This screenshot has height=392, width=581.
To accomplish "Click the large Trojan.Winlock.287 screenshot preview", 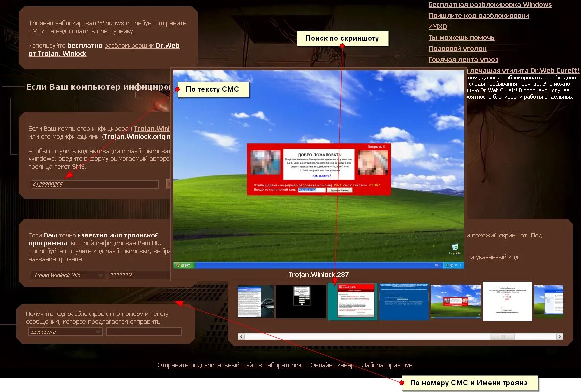I will [319, 169].
